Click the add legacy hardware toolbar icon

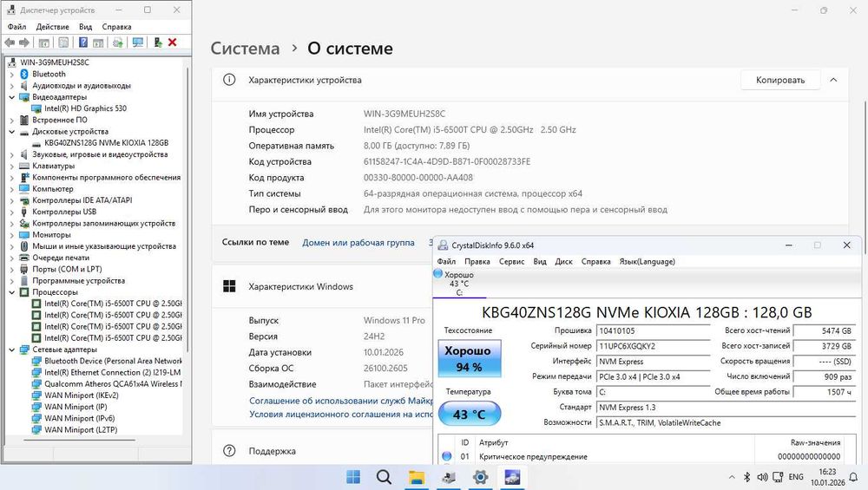click(157, 42)
